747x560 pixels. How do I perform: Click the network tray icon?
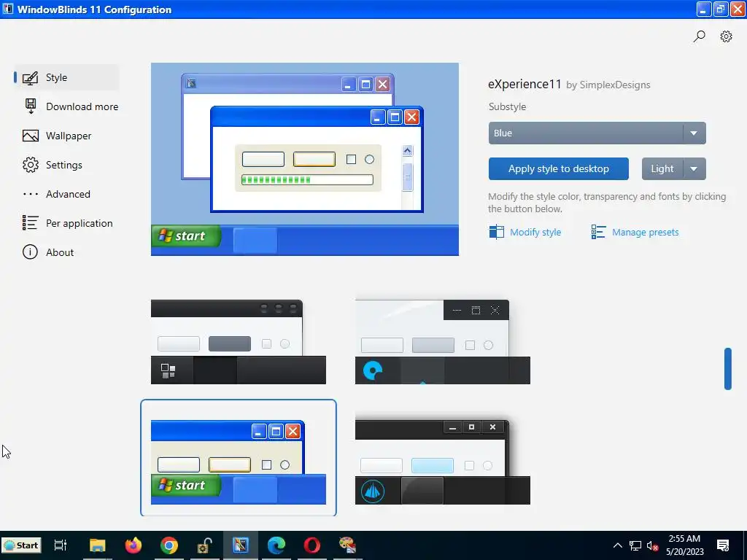[x=635, y=545]
